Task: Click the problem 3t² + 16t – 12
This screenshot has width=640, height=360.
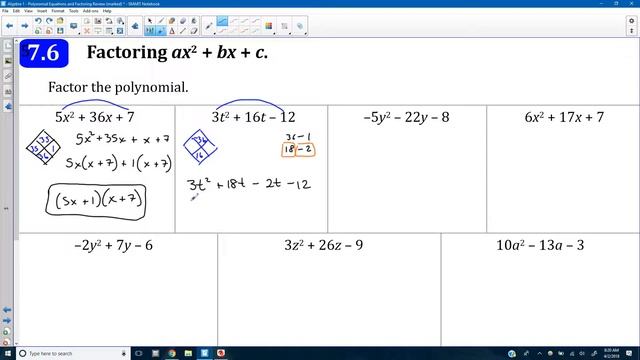Action: click(253, 117)
